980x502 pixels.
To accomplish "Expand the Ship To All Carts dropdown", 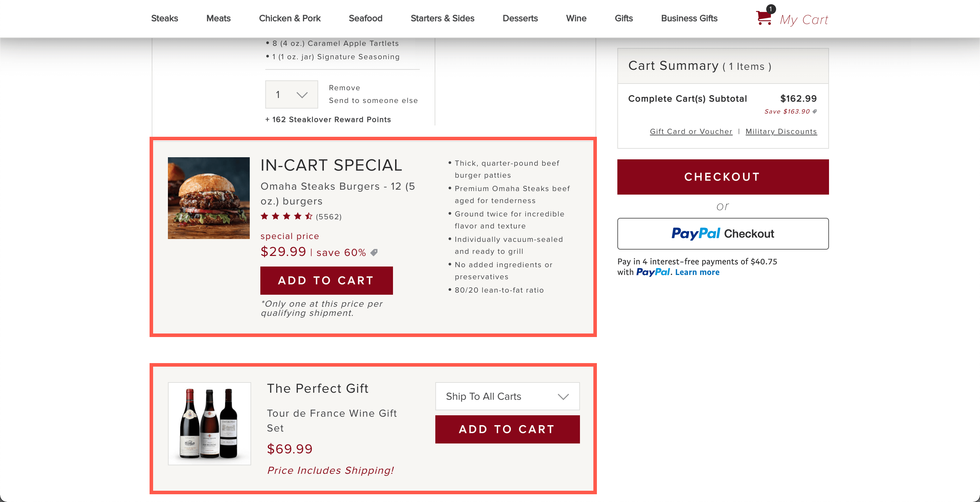I will point(507,396).
